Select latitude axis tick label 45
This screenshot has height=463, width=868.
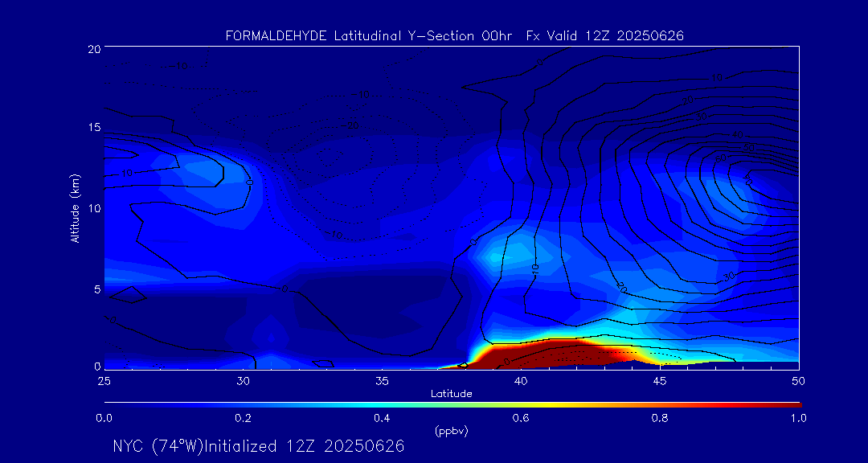pyautogui.click(x=660, y=381)
